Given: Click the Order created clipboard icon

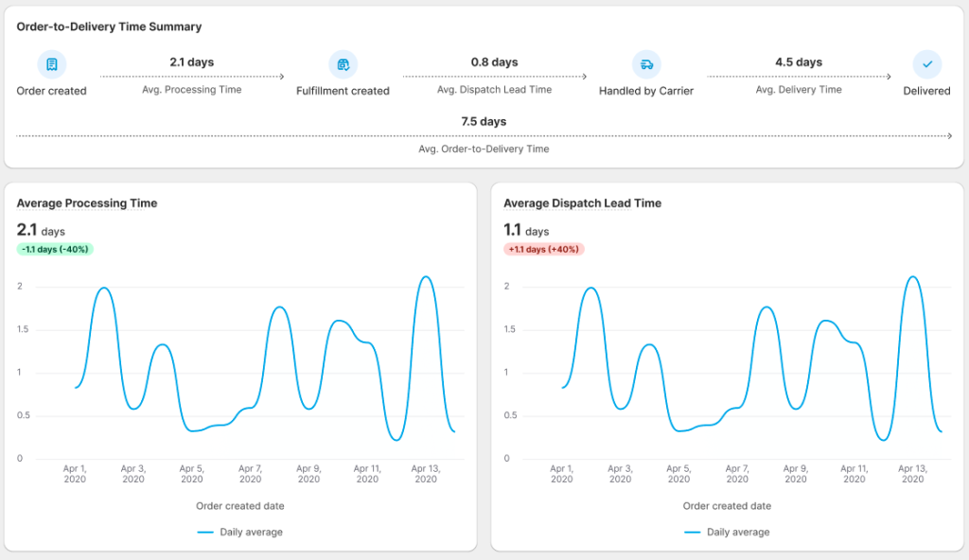Looking at the screenshot, I should click(52, 63).
